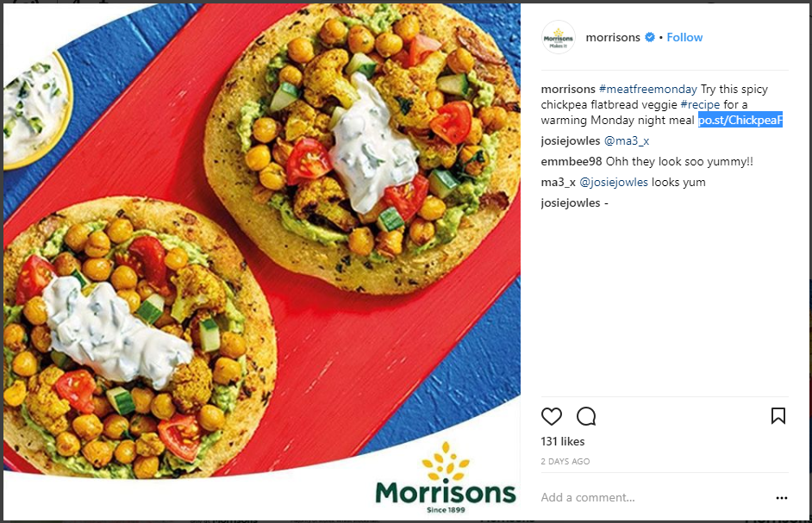Open ma3_x commenter profile name

click(559, 183)
